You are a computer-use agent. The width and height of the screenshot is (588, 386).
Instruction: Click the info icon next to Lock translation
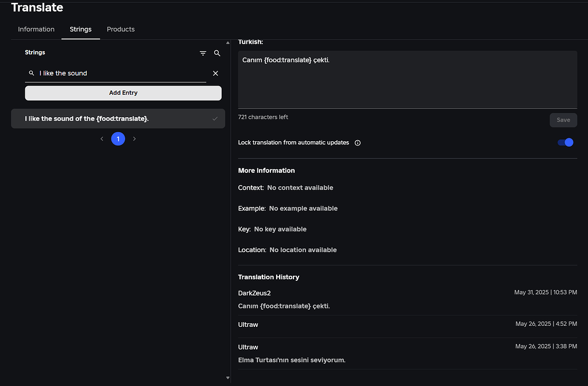pos(358,143)
